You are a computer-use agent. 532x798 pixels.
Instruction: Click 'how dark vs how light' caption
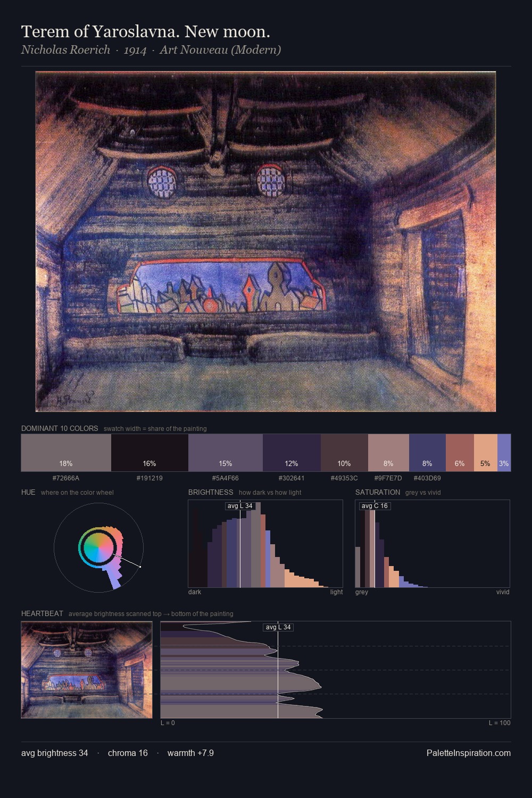tap(270, 493)
